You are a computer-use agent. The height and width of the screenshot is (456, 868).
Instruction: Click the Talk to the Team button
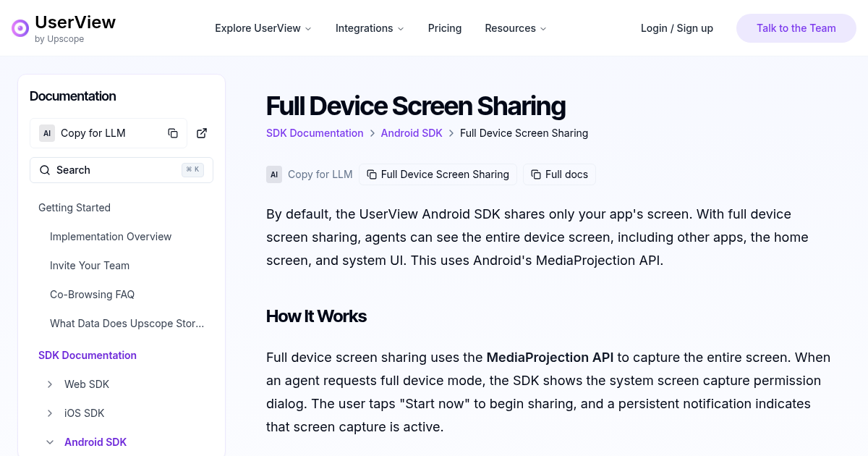[x=796, y=28]
